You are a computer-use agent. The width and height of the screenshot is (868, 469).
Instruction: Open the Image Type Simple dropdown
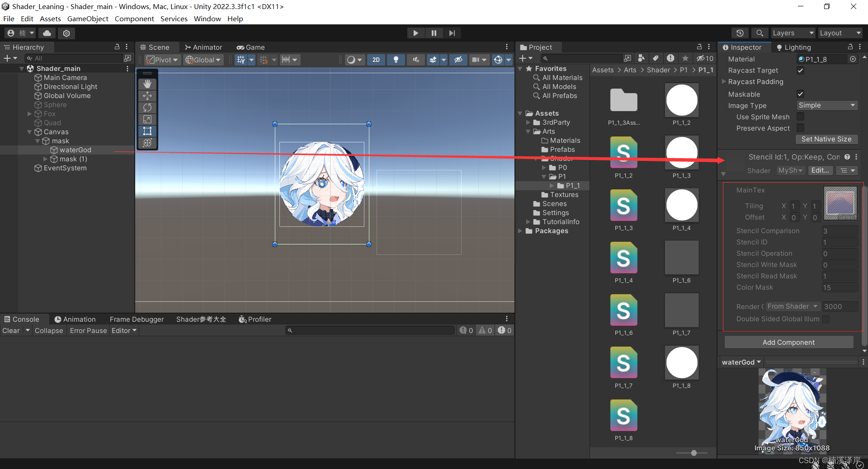click(x=827, y=105)
